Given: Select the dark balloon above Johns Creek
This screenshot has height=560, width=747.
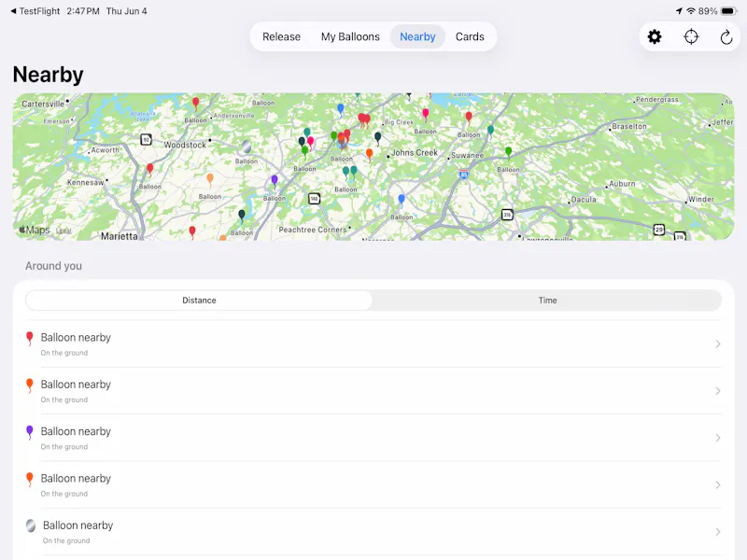Looking at the screenshot, I should tap(378, 138).
